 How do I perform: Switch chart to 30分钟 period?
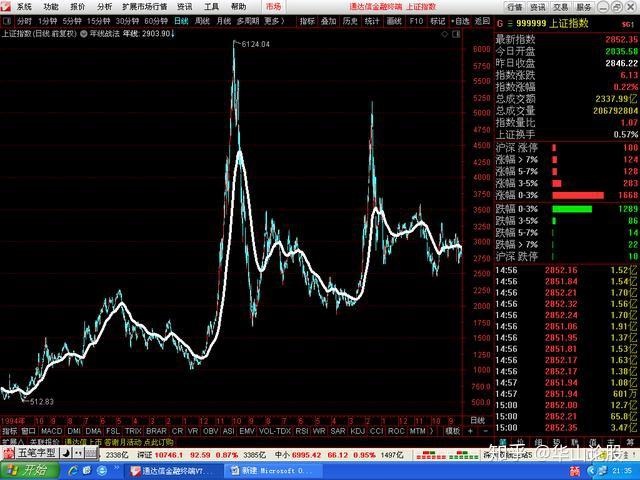point(127,21)
